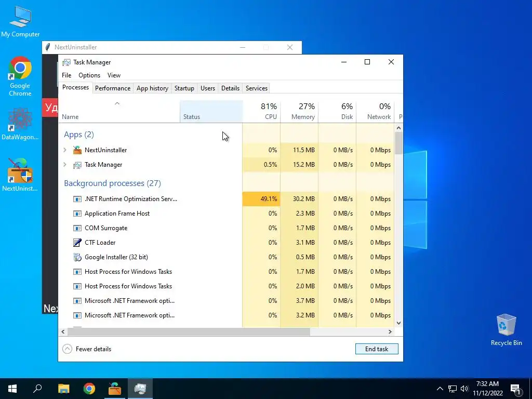Open the Recycle Bin icon
The width and height of the screenshot is (532, 399).
coord(506,330)
